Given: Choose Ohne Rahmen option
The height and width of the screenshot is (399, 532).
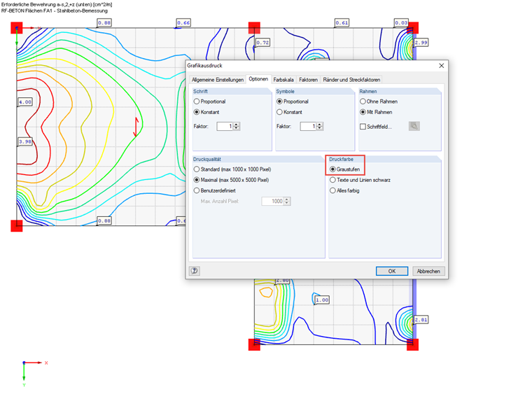Looking at the screenshot, I should click(378, 101).
